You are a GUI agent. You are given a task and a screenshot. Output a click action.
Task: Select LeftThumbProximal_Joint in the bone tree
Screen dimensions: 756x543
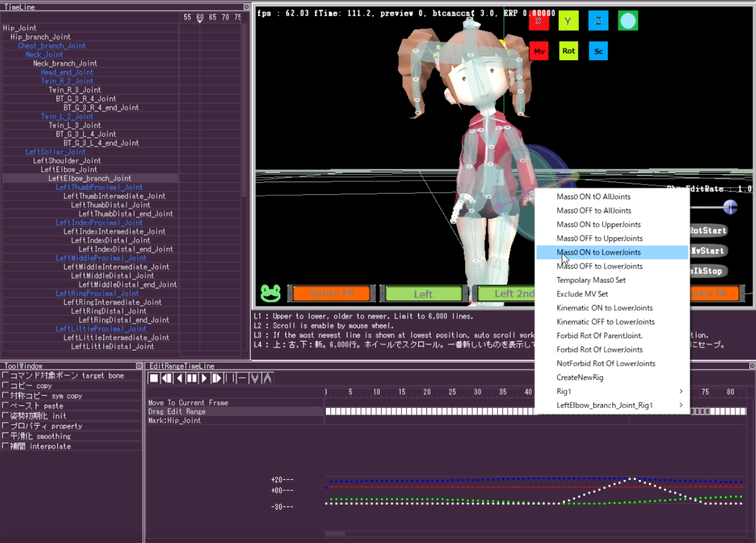(99, 187)
